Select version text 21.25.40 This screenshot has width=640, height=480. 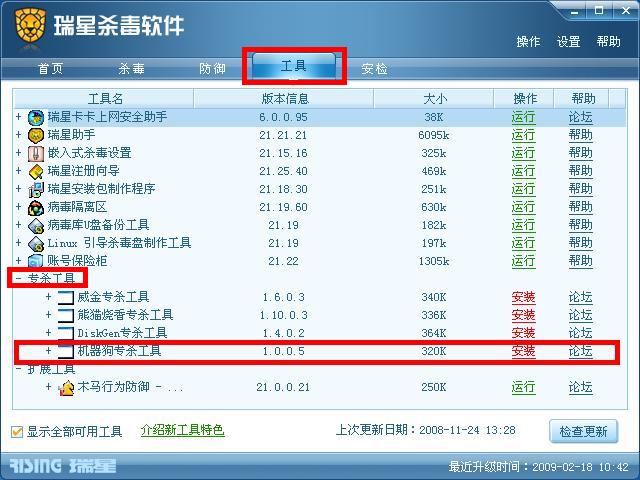(x=283, y=171)
